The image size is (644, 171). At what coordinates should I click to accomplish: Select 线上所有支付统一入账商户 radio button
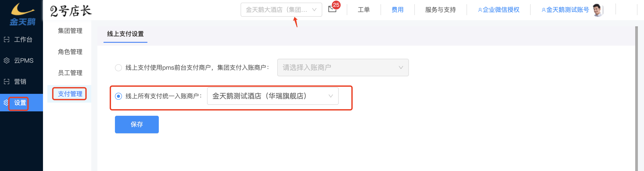point(118,96)
